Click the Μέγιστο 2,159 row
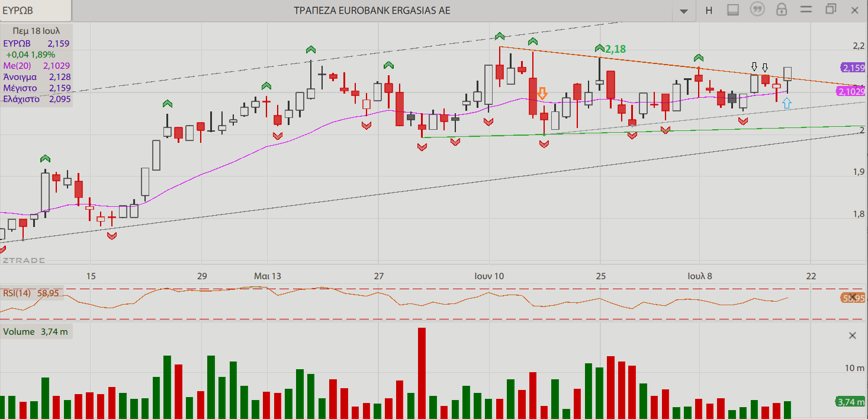The height and width of the screenshot is (419, 868). tap(37, 88)
